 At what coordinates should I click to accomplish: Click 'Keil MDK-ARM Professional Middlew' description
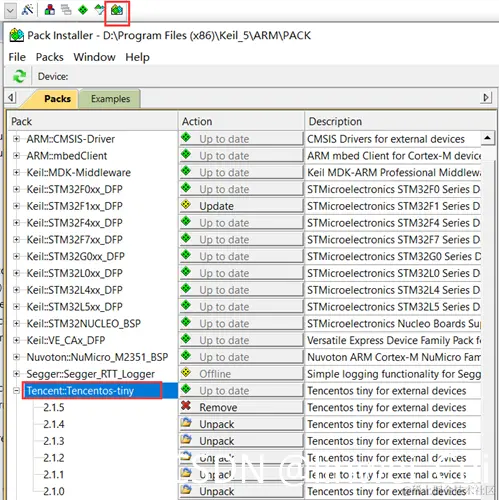pyautogui.click(x=394, y=172)
